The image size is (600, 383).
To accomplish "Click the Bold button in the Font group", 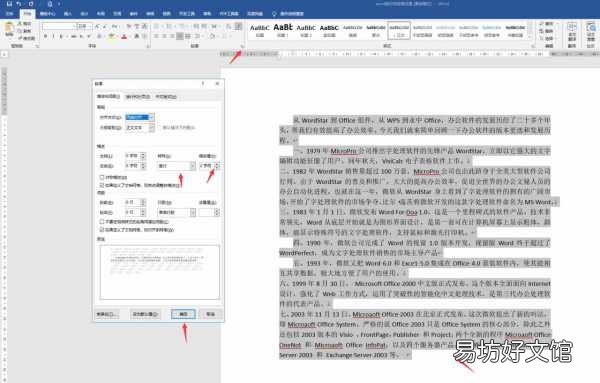I will (x=46, y=36).
